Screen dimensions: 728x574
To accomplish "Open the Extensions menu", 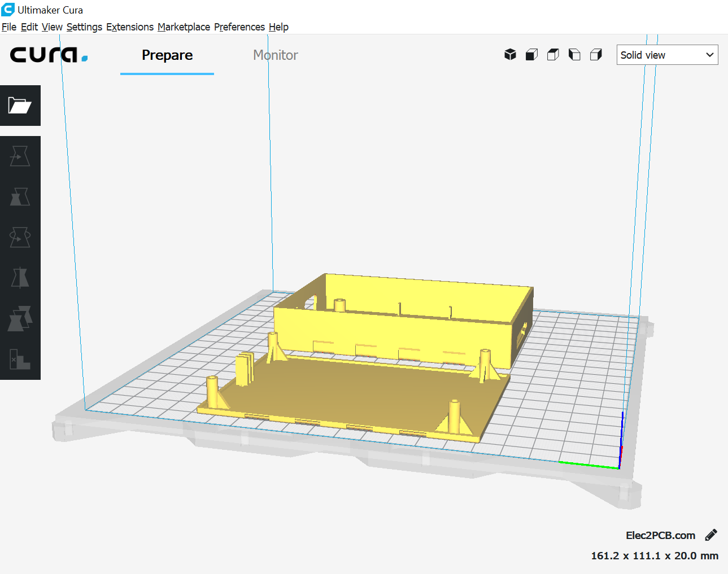I will 130,27.
